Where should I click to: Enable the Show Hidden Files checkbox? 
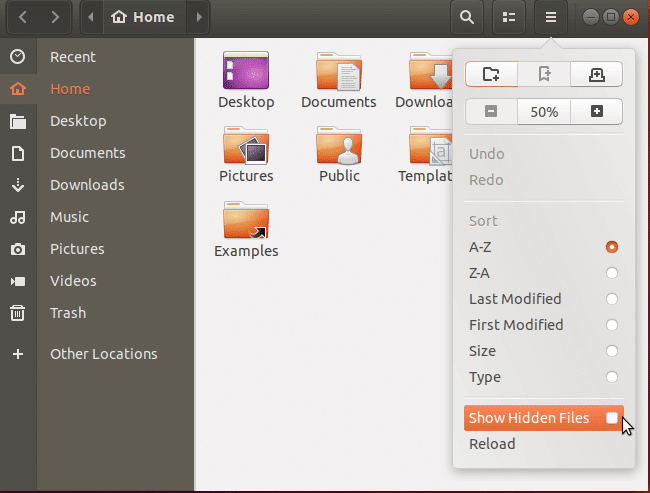[x=612, y=418]
